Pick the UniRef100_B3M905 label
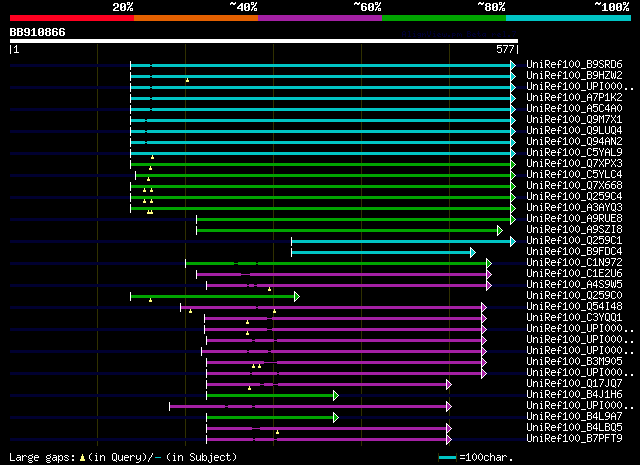The width and height of the screenshot is (640, 465). coord(574,362)
